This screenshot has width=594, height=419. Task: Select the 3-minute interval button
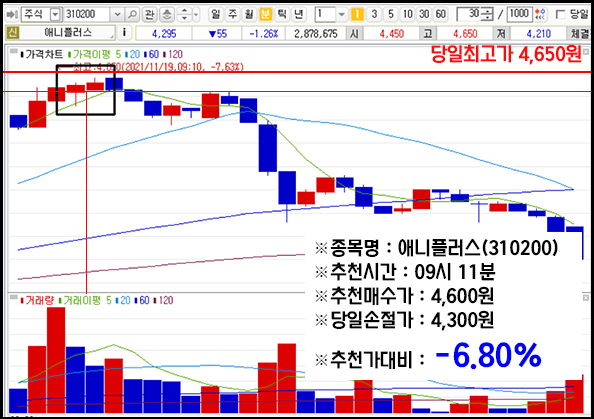click(374, 14)
